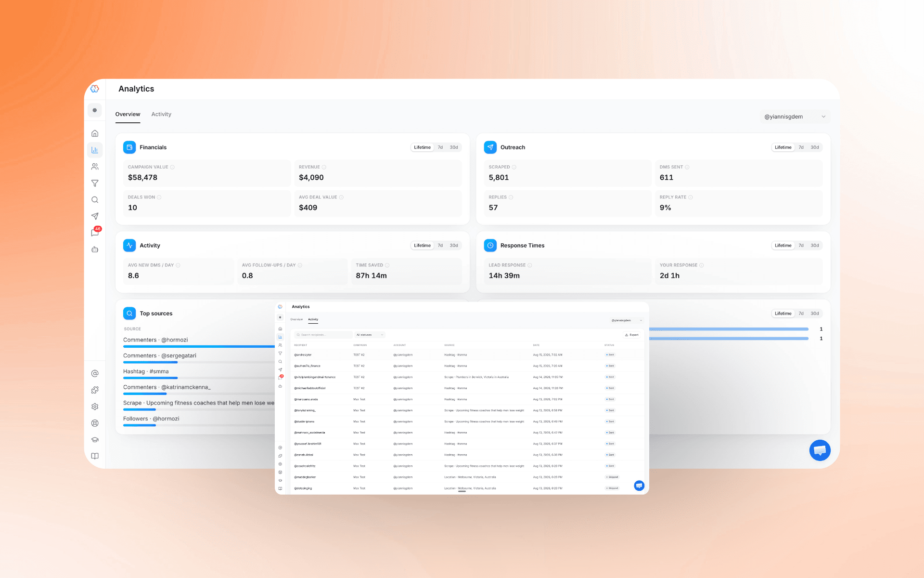Open the @yiannisgdem account dropdown on the main dashboard
Screen dimensions: 924x578
coord(795,117)
